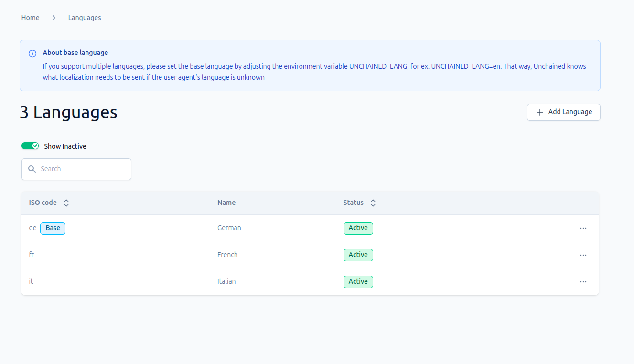Go to Home in the breadcrumb
The width and height of the screenshot is (634, 364).
(30, 18)
